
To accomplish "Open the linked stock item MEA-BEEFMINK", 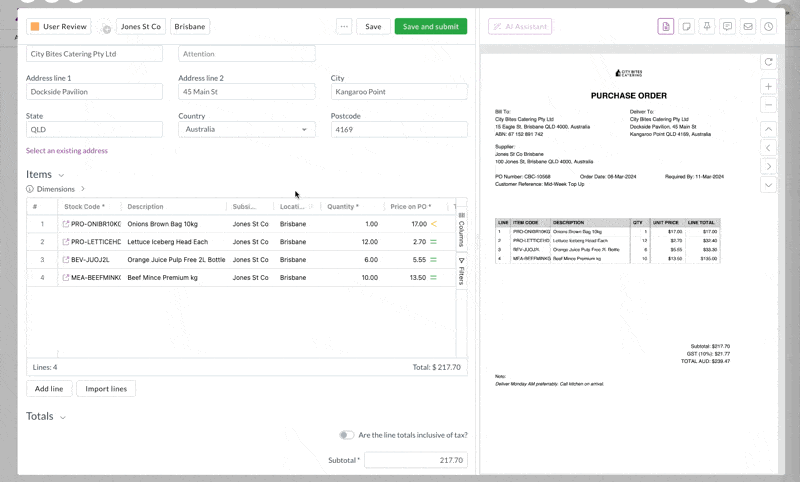I will click(66, 277).
